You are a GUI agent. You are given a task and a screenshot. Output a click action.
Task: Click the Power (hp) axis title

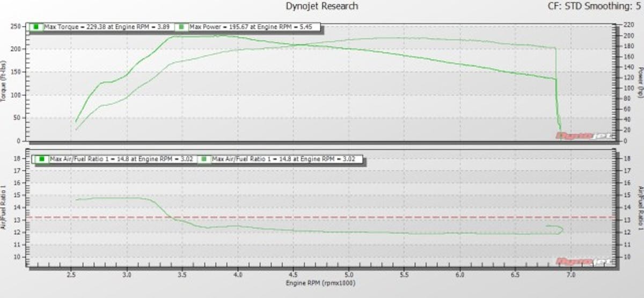pos(640,82)
